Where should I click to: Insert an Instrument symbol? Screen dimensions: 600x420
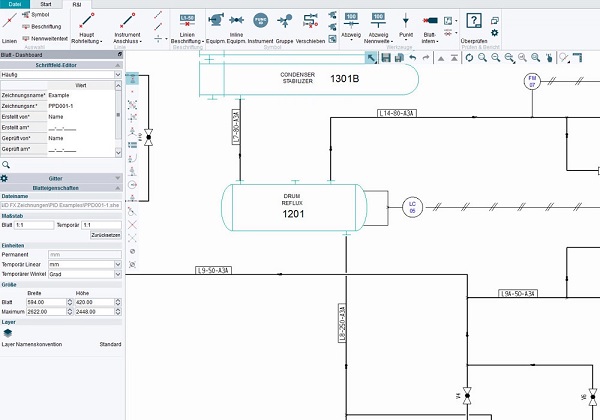pos(261,28)
